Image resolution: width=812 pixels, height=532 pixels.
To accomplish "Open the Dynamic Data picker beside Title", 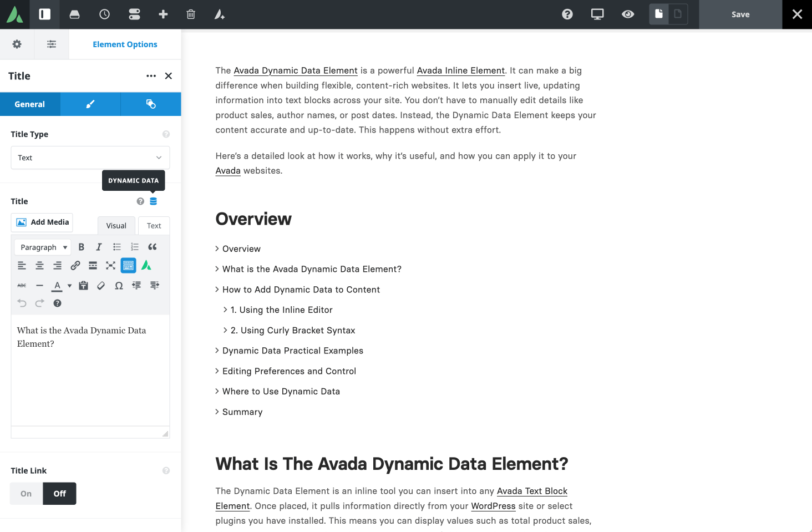I will click(153, 201).
